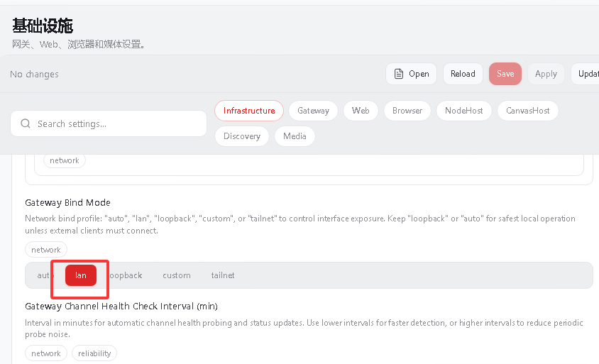Switch bind mode to "loopback"
599x364 pixels.
point(126,275)
